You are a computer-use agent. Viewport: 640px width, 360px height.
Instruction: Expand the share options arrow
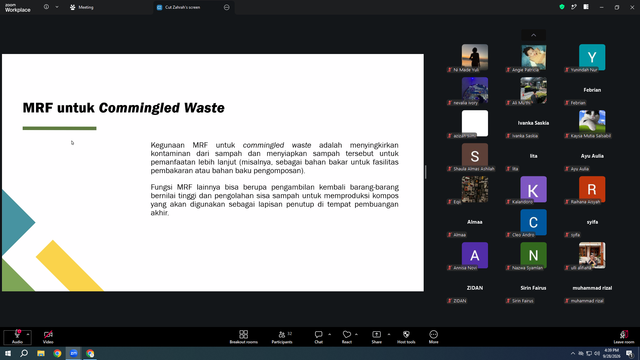coord(389,334)
